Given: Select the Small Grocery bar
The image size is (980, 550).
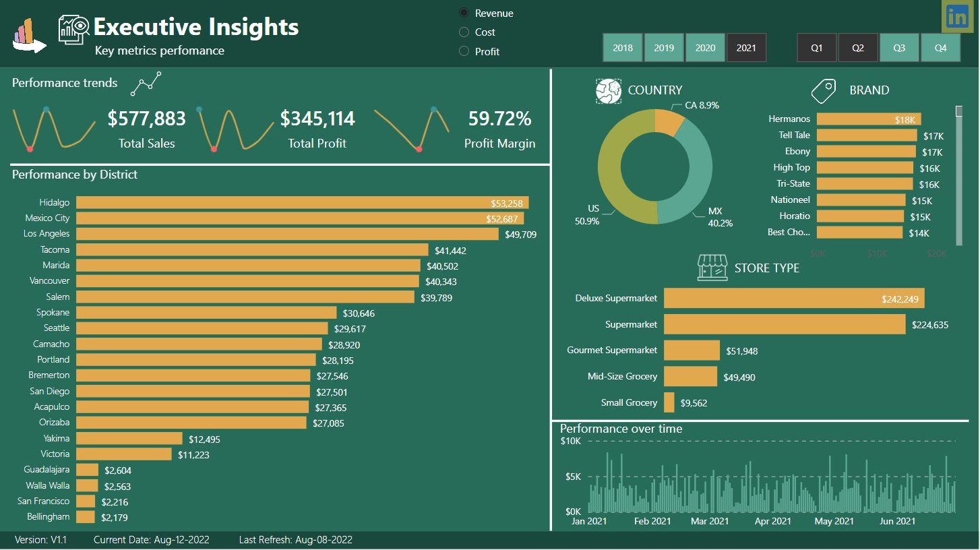Looking at the screenshot, I should click(669, 402).
